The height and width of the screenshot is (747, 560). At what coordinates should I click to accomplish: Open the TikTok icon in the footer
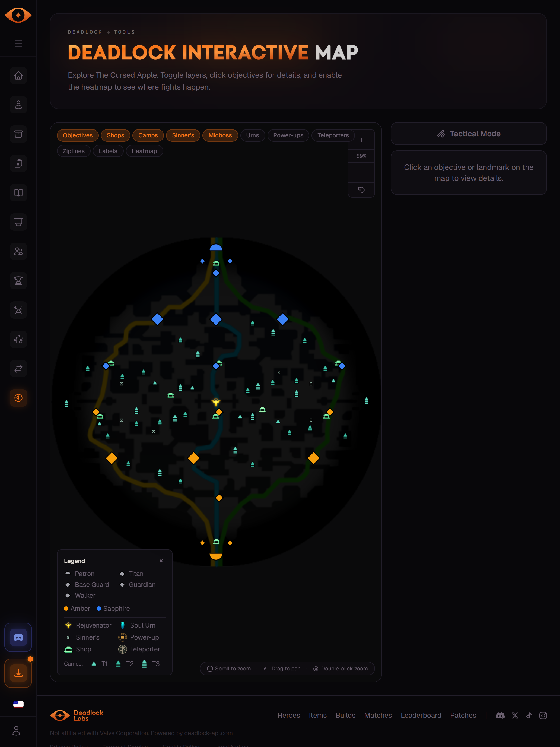click(x=529, y=715)
